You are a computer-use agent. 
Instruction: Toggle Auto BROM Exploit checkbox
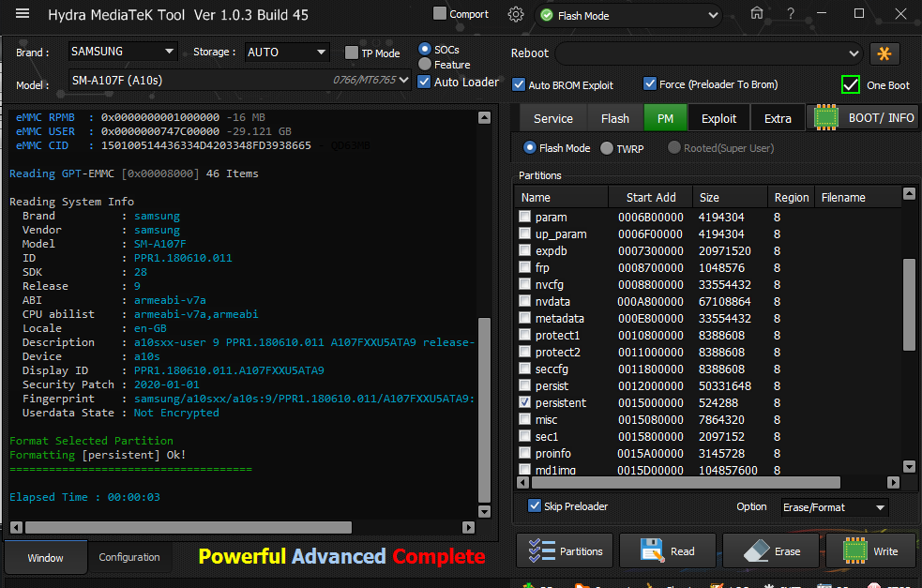(518, 84)
